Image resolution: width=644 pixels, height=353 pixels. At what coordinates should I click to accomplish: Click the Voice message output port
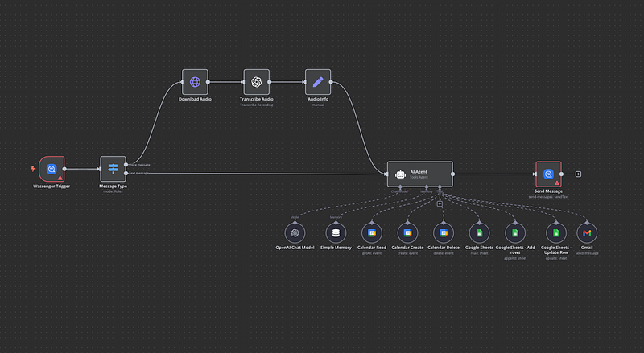coord(127,164)
